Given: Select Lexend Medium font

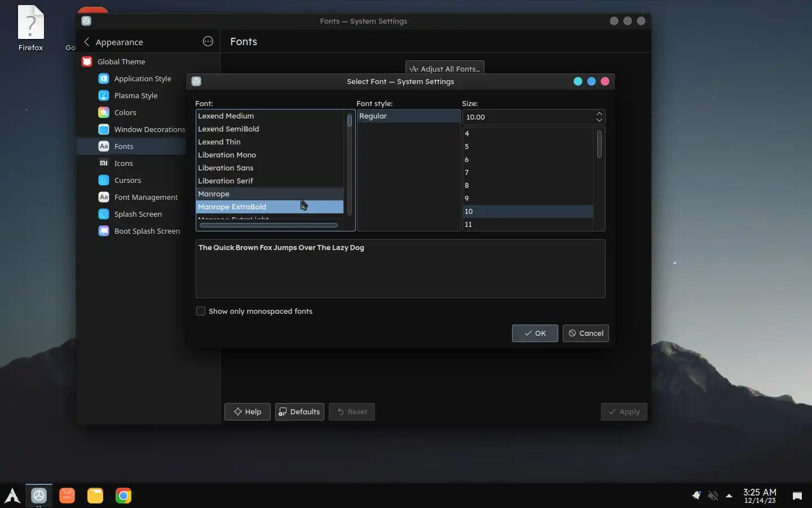Looking at the screenshot, I should click(x=270, y=116).
